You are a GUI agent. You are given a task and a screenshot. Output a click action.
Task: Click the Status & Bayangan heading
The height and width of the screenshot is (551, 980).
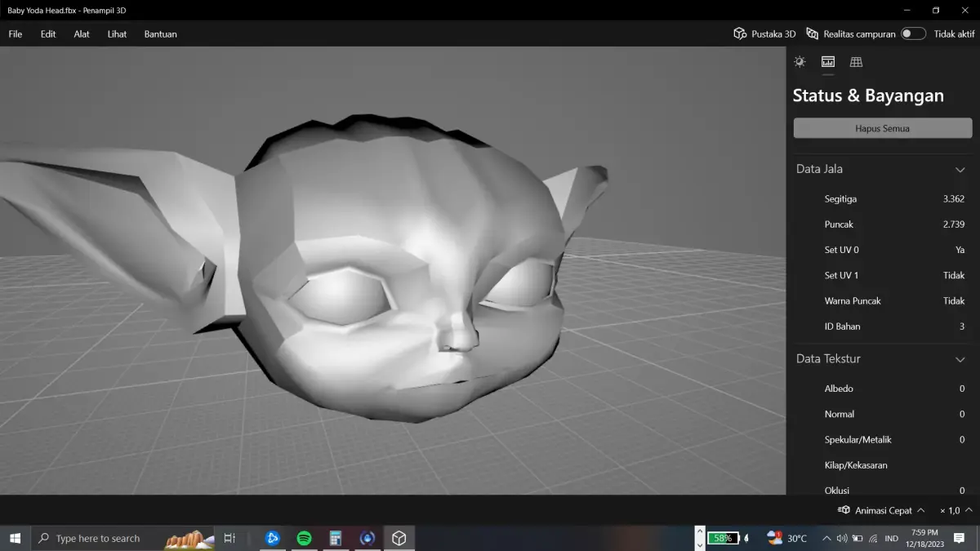(x=868, y=96)
